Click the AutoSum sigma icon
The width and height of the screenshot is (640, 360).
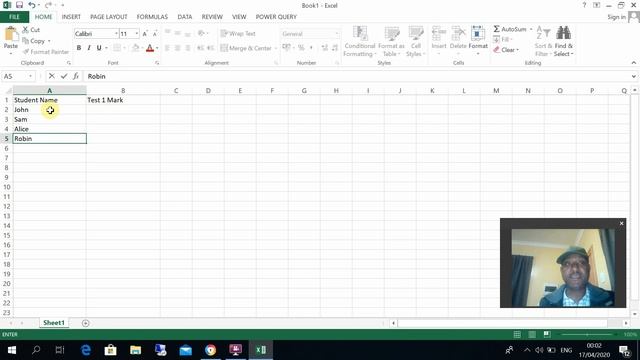pos(496,29)
